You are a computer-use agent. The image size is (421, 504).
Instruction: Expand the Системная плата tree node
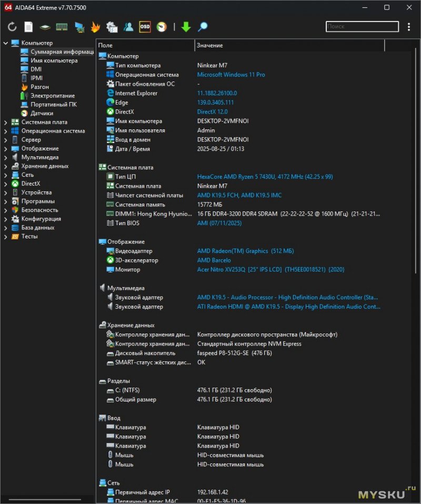click(x=5, y=123)
